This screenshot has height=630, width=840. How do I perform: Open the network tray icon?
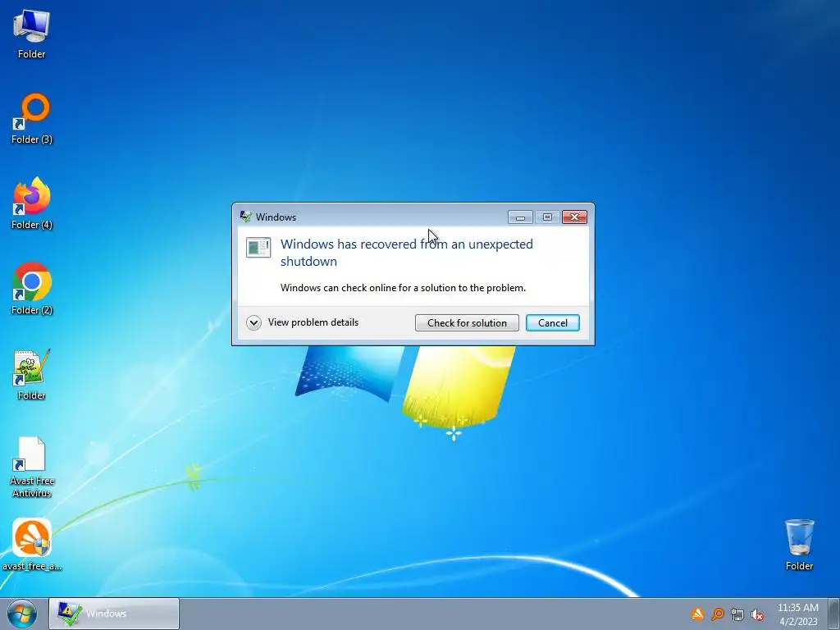point(737,614)
